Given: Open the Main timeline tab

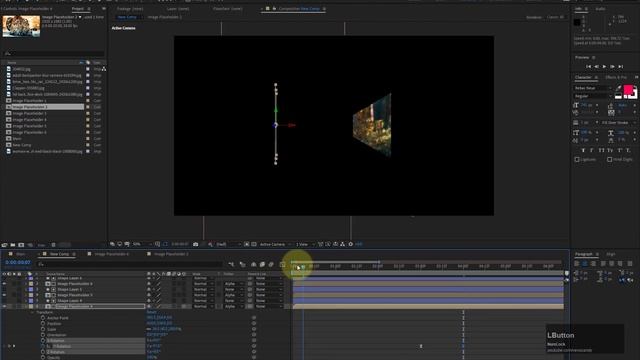Looking at the screenshot, I should (x=20, y=254).
